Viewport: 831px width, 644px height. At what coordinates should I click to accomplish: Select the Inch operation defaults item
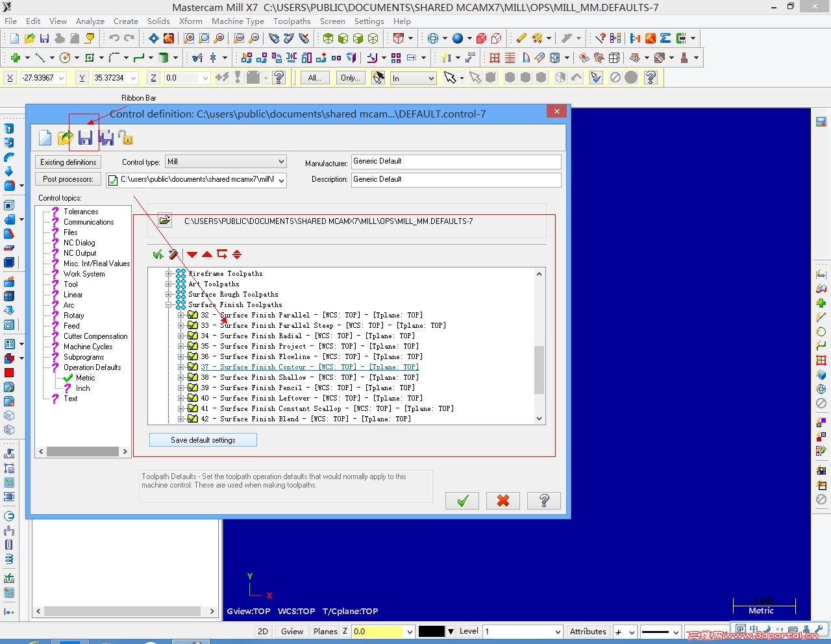click(x=82, y=388)
